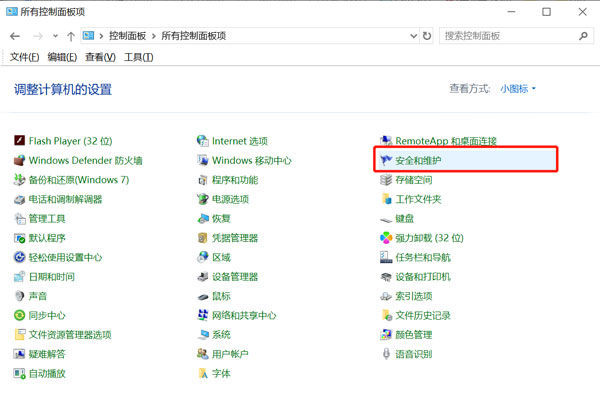The width and height of the screenshot is (600, 401).
Task: Open the 查看(V) menu
Action: click(100, 57)
